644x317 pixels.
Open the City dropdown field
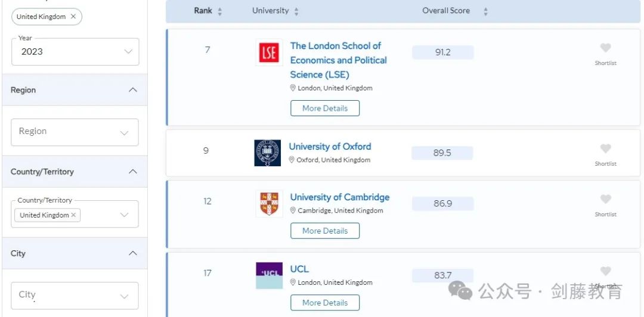tap(75, 295)
